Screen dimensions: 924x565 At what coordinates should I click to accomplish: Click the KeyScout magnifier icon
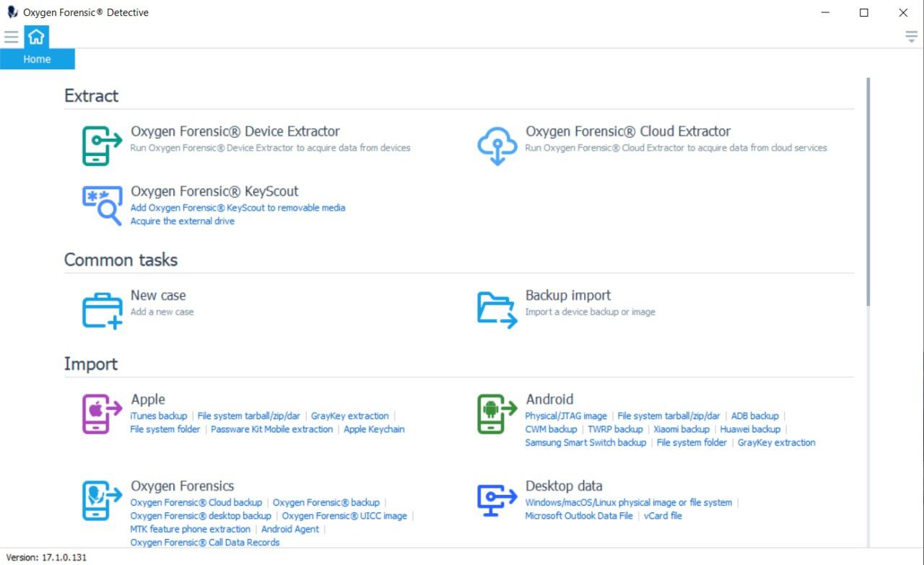pyautogui.click(x=102, y=206)
